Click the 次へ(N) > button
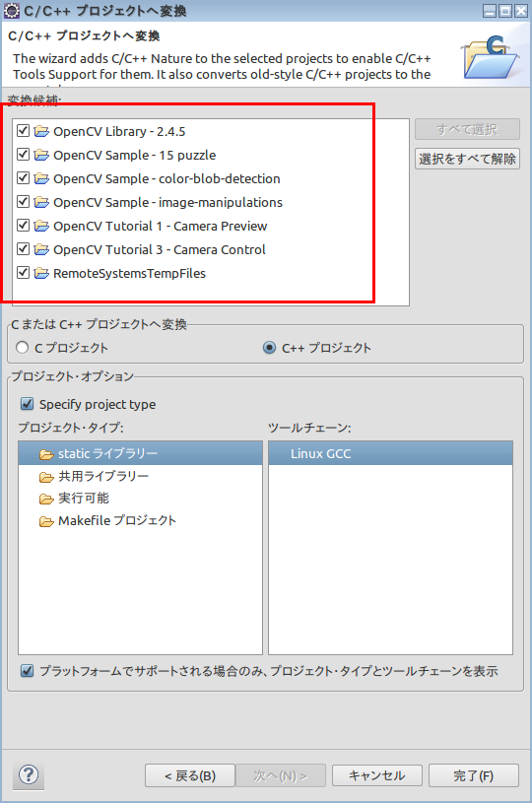 281,775
